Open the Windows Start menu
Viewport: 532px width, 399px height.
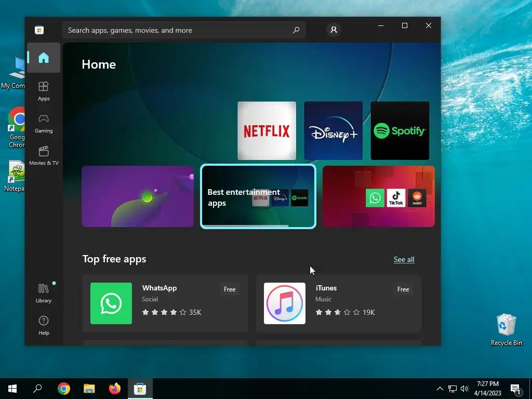pos(12,389)
